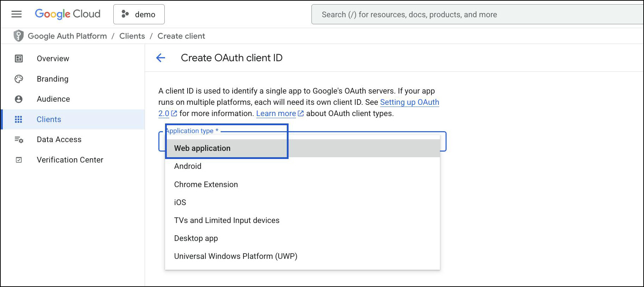The width and height of the screenshot is (644, 287).
Task: Select Web application from the dropdown
Action: coord(202,148)
